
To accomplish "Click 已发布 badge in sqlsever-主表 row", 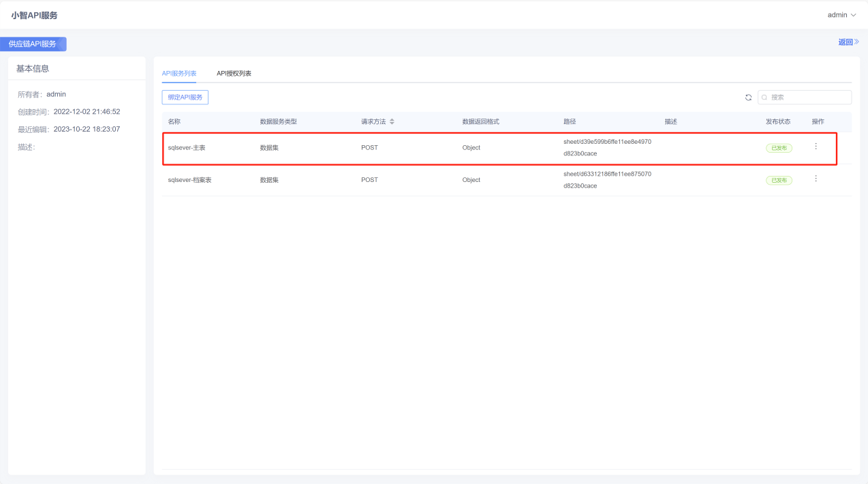I will point(779,148).
